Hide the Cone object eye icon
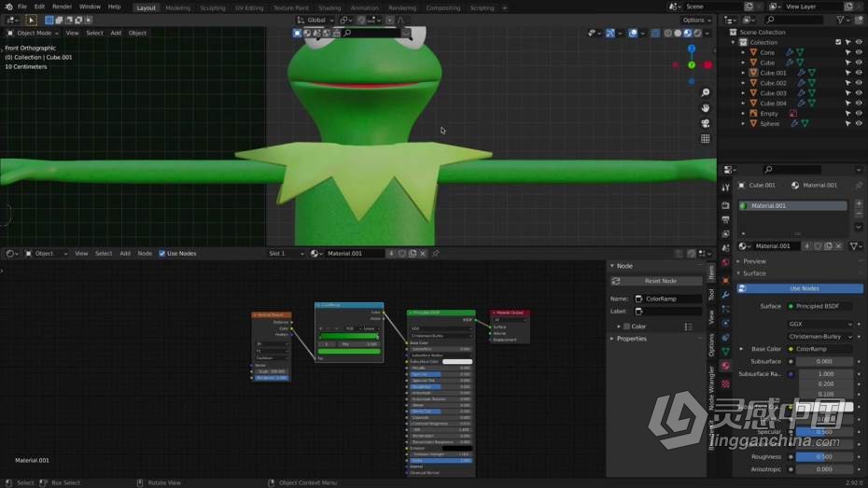Viewport: 868px width, 488px height. point(859,52)
